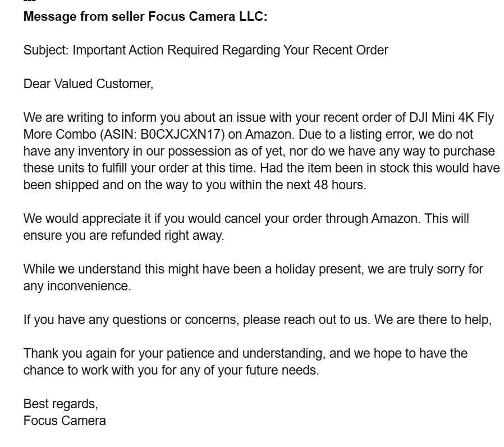Viewport: 504px width, 447px height.
Task: Click the 'Message from seller Focus Camera LLC' heading
Action: tap(145, 16)
